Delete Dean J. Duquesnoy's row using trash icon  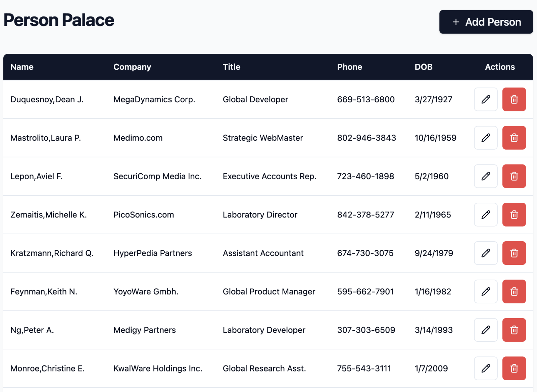point(514,99)
